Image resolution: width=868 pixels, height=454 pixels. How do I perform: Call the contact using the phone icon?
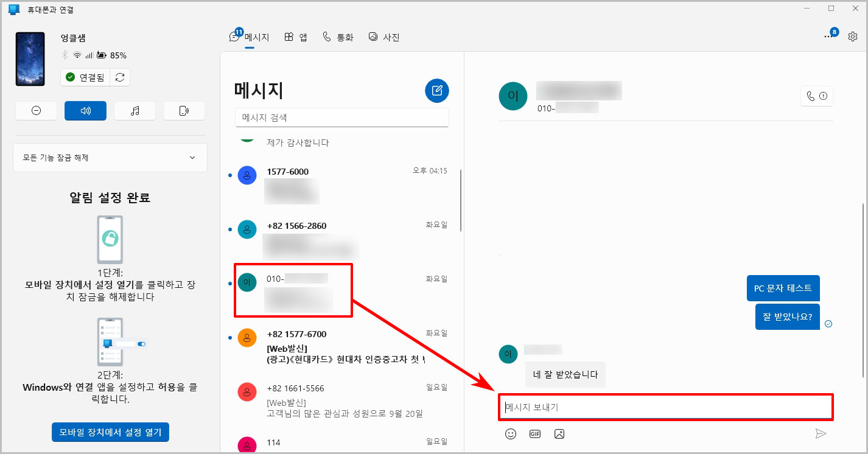pos(810,96)
